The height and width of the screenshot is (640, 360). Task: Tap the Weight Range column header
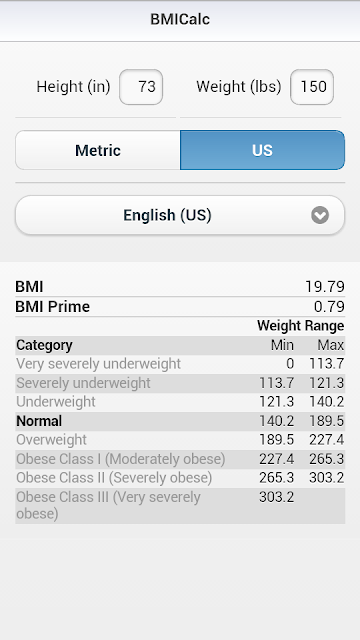pyautogui.click(x=301, y=326)
